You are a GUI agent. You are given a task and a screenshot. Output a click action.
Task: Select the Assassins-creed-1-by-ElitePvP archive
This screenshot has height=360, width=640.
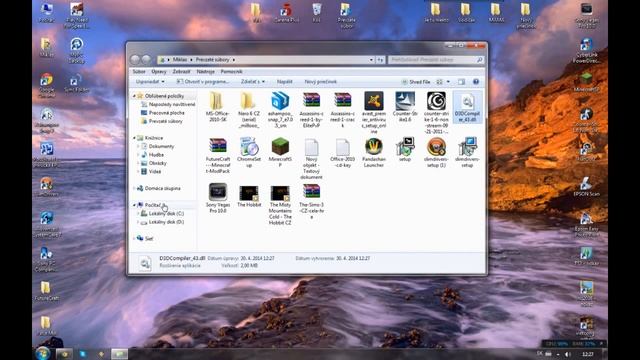311,109
